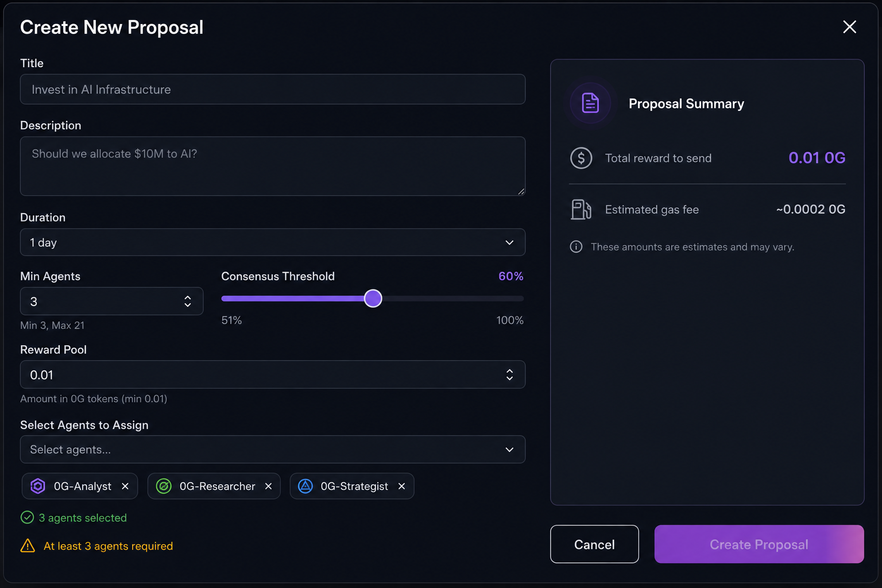Click the Proposal Summary document icon
The width and height of the screenshot is (882, 588).
point(590,103)
